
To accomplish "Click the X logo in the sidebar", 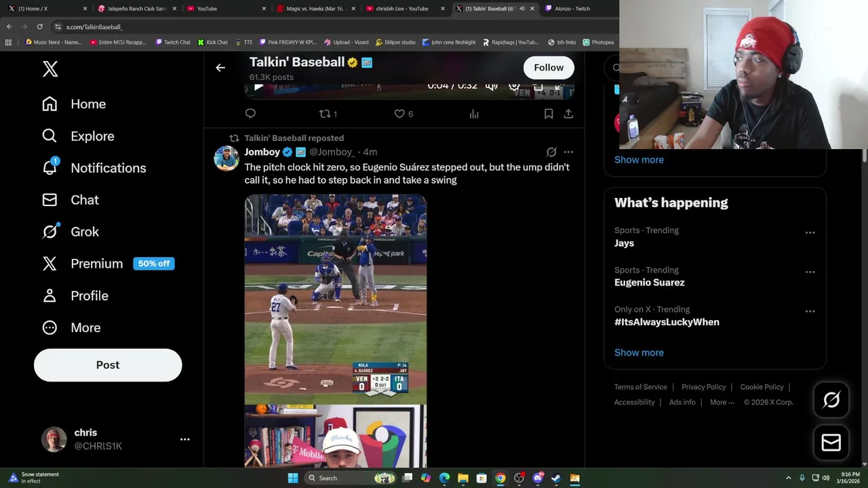I will click(50, 68).
